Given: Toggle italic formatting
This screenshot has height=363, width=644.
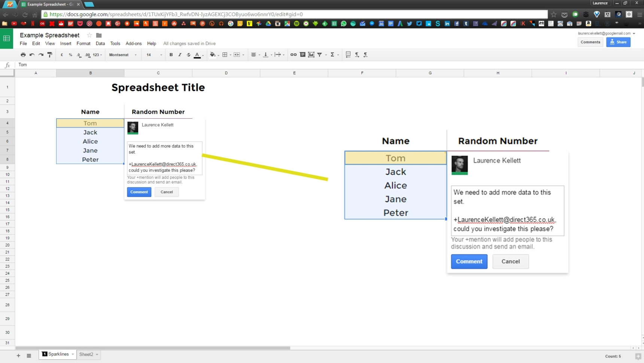Looking at the screenshot, I should [x=180, y=55].
